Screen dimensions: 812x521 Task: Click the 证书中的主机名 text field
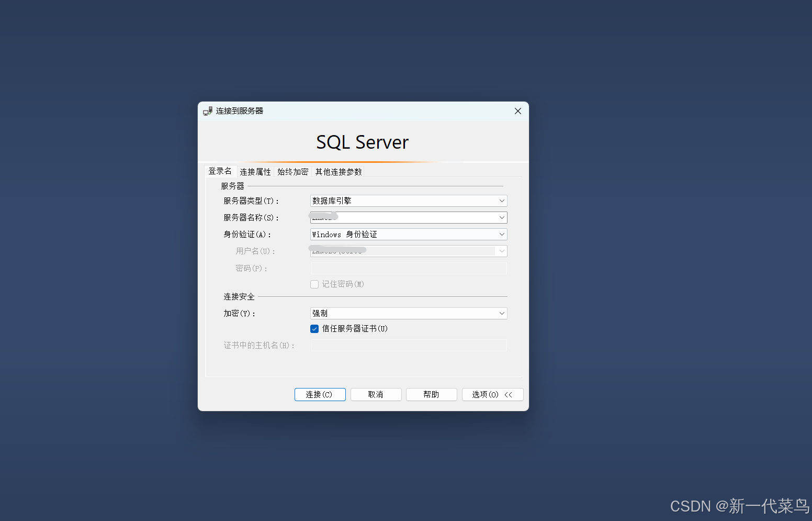(408, 345)
